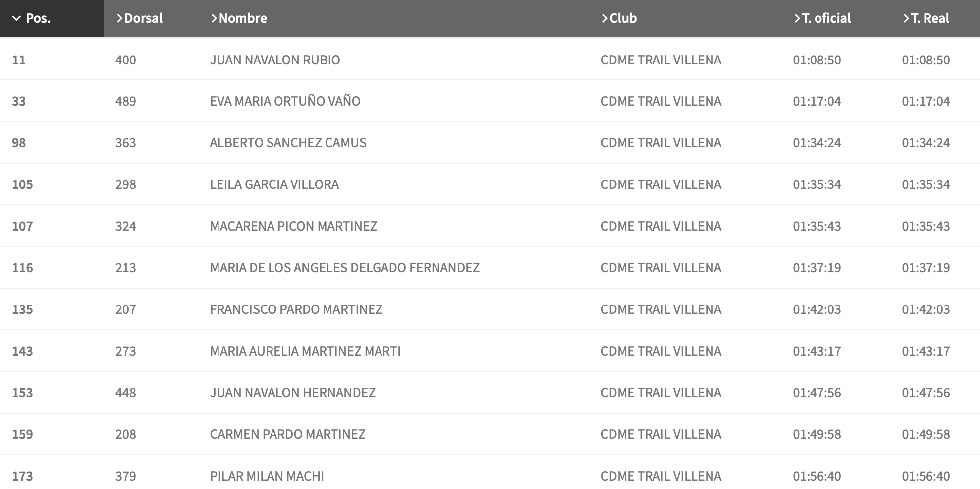This screenshot has width=980, height=489.
Task: Click Francisco Pardo Martinez's club name
Action: click(x=660, y=309)
